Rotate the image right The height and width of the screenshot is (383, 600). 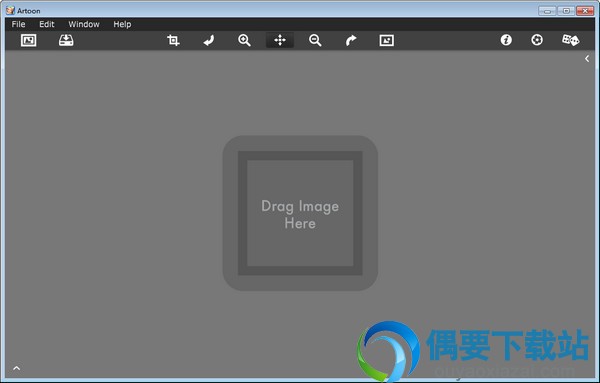pos(351,40)
